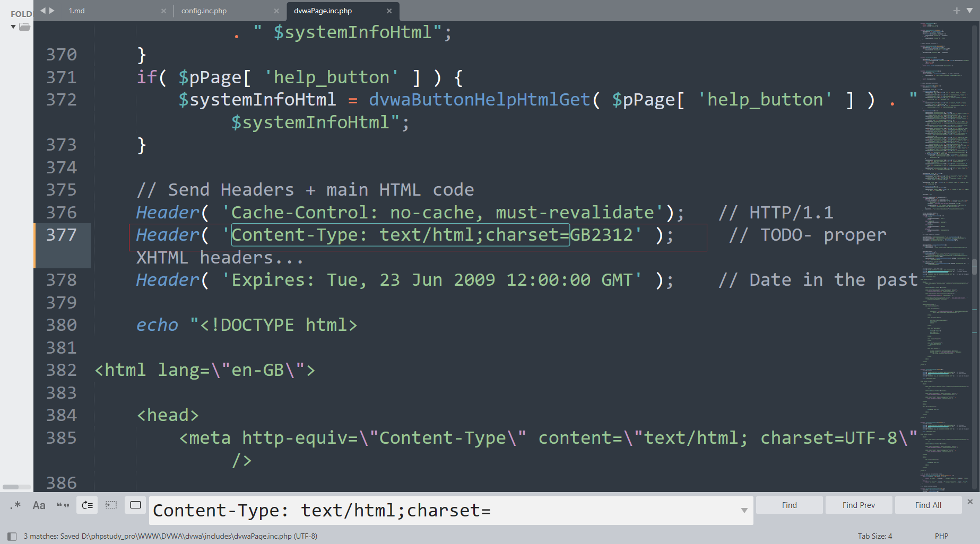Click the sidebar horizontal scrollbar
The width and height of the screenshot is (980, 544).
11,487
